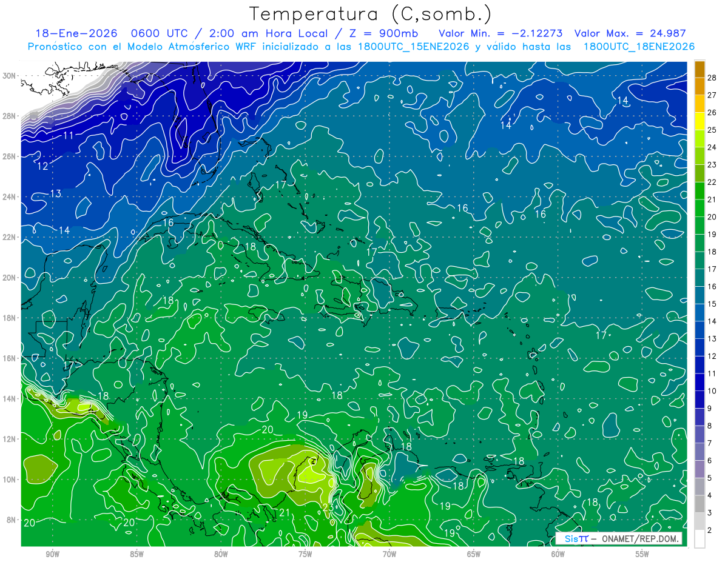Click the '13' contour label on the map

tap(55, 193)
